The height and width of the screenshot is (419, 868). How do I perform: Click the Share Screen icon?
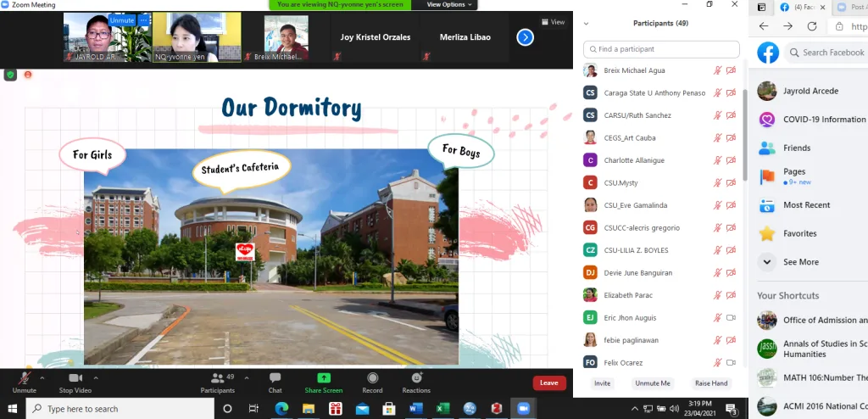click(x=323, y=378)
